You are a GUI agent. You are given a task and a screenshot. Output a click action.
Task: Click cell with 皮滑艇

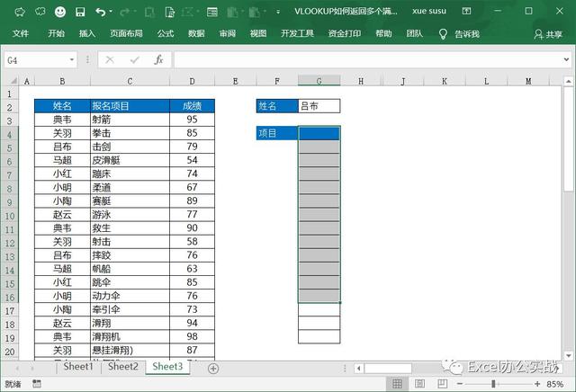coord(130,160)
